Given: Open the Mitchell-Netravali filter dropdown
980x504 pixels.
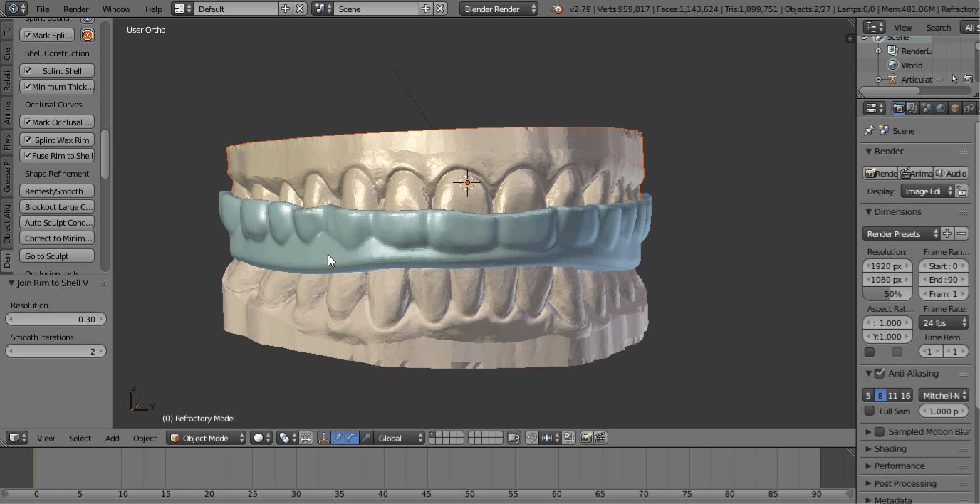Looking at the screenshot, I should pos(944,395).
